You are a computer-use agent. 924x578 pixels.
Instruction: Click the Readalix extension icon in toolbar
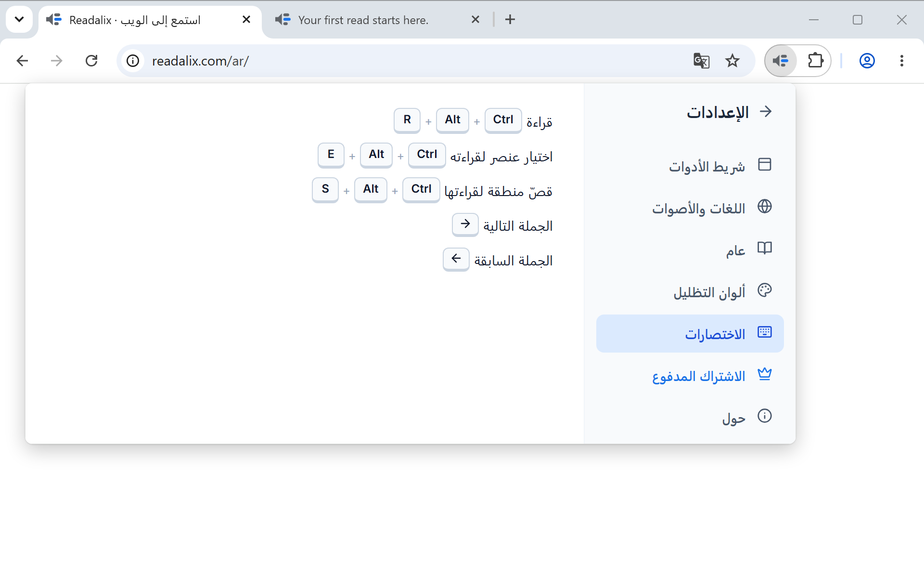tap(781, 61)
